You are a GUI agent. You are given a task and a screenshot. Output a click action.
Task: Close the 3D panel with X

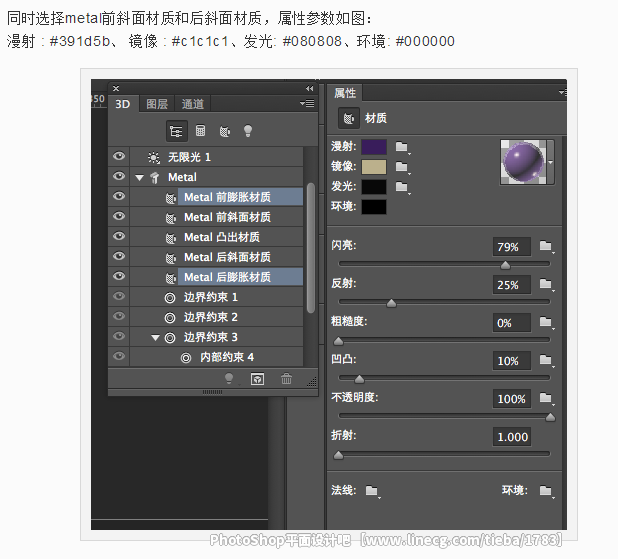[x=116, y=88]
